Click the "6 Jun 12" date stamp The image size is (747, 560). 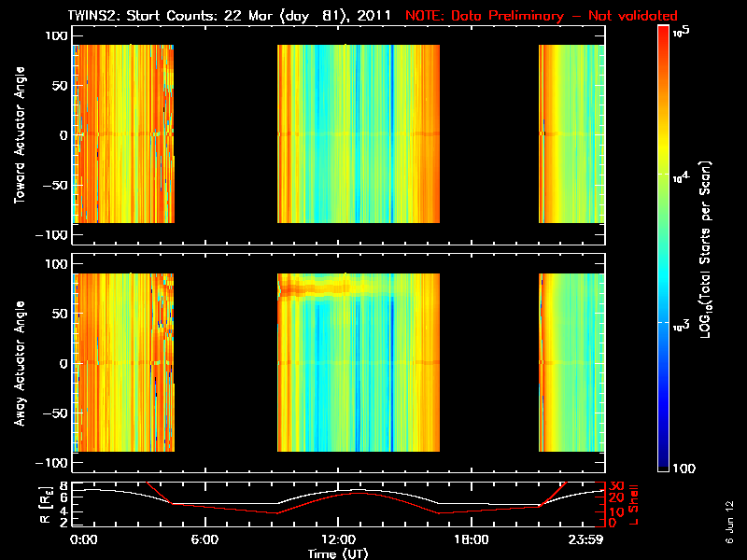(728, 521)
